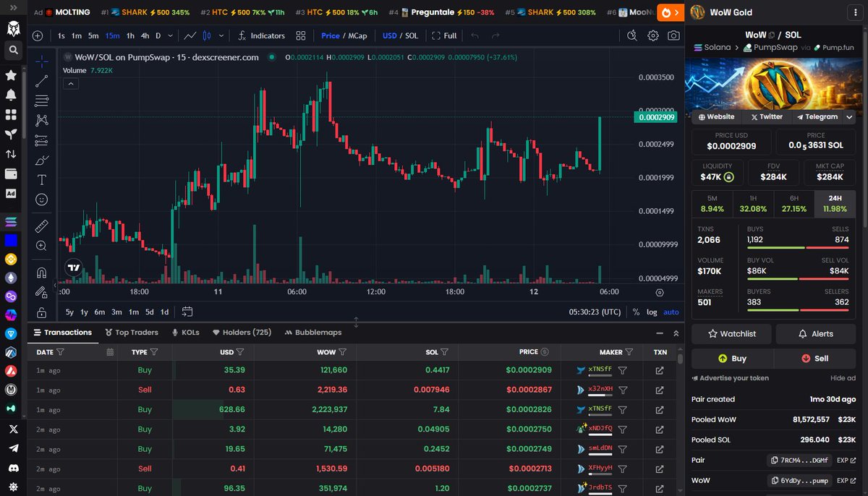The height and width of the screenshot is (496, 868).
Task: Select the 1H price change tab
Action: point(753,204)
